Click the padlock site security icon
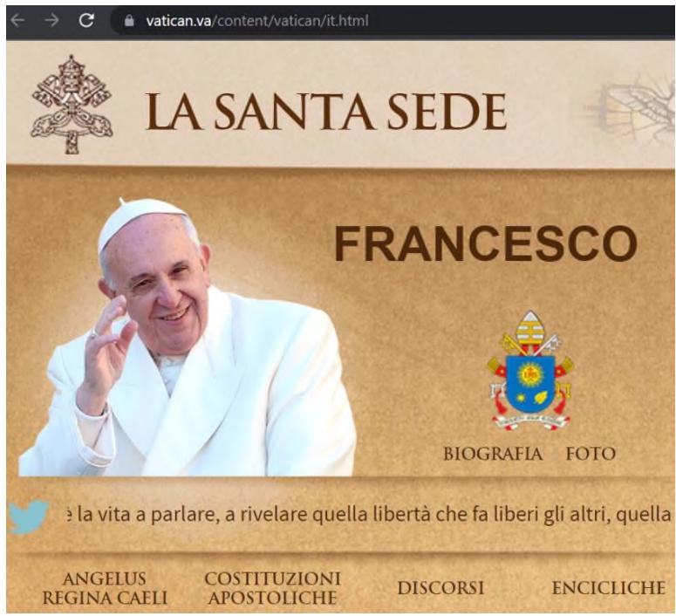The image size is (676, 616). (130, 20)
